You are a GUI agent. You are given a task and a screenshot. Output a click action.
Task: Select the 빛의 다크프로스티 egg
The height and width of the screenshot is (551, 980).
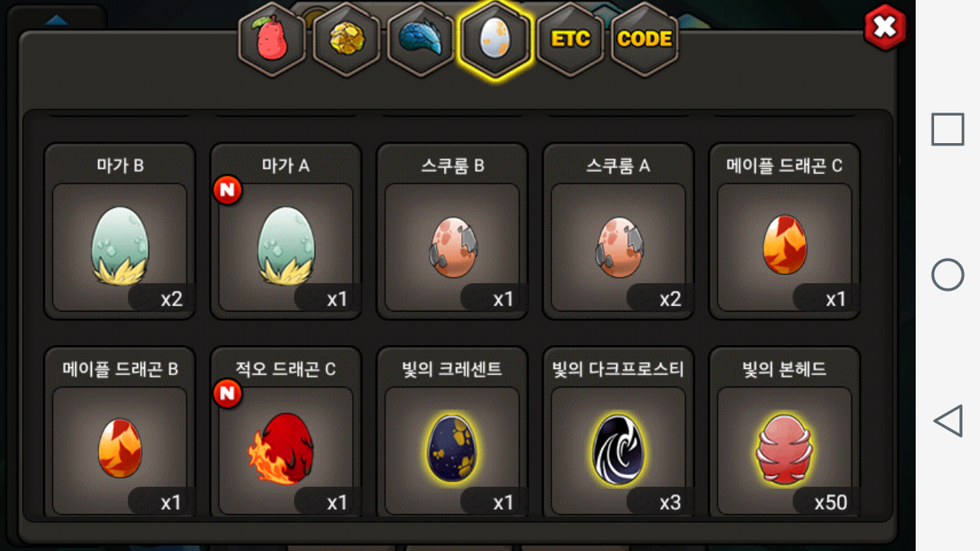point(618,433)
